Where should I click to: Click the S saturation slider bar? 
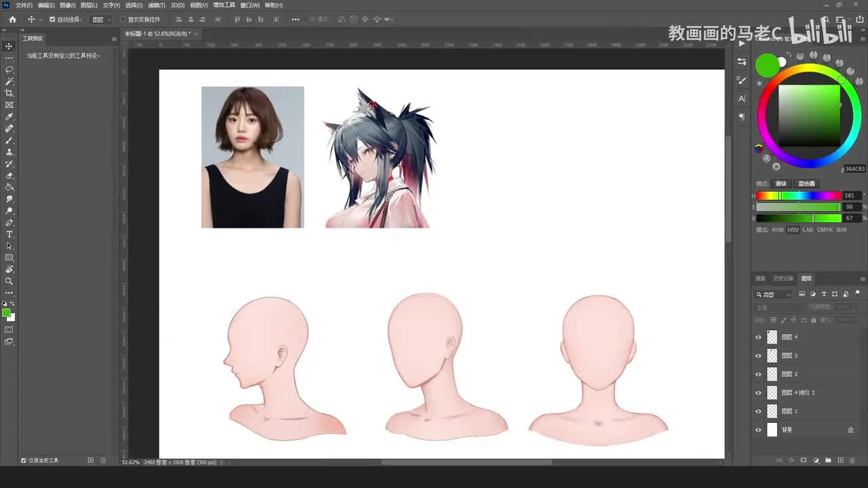tap(798, 207)
